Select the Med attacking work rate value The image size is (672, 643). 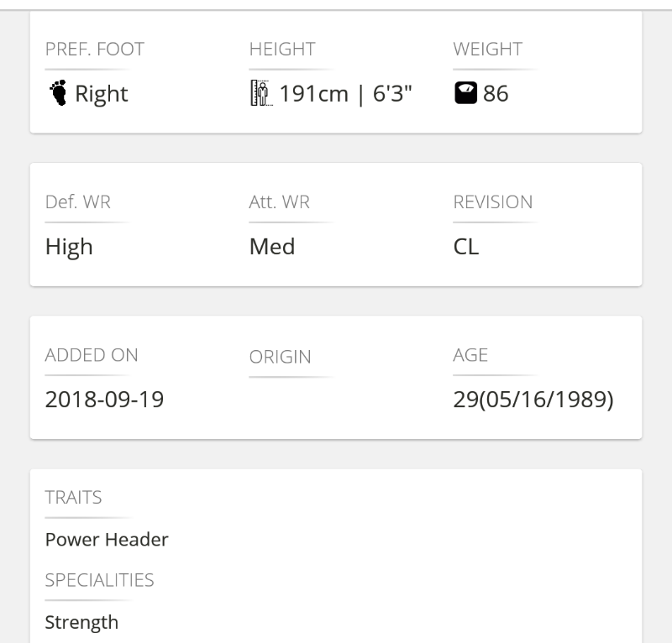pyautogui.click(x=272, y=247)
